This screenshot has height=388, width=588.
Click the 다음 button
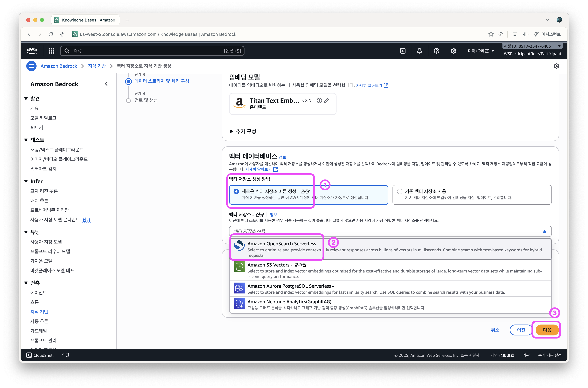(x=547, y=330)
